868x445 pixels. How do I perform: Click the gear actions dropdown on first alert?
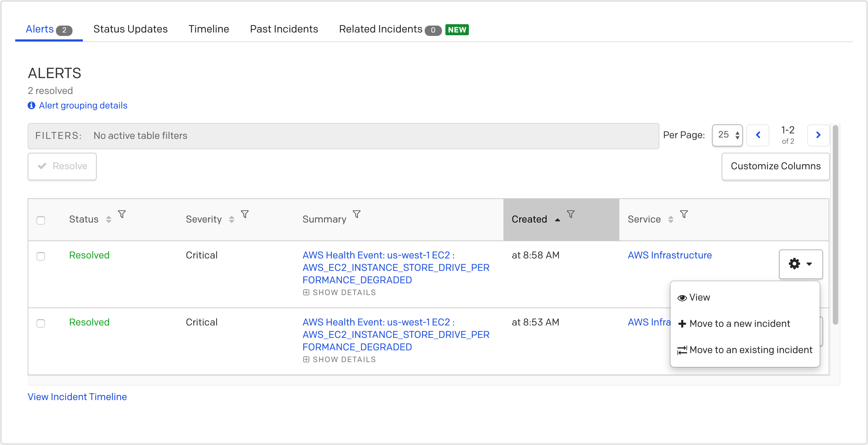[800, 264]
